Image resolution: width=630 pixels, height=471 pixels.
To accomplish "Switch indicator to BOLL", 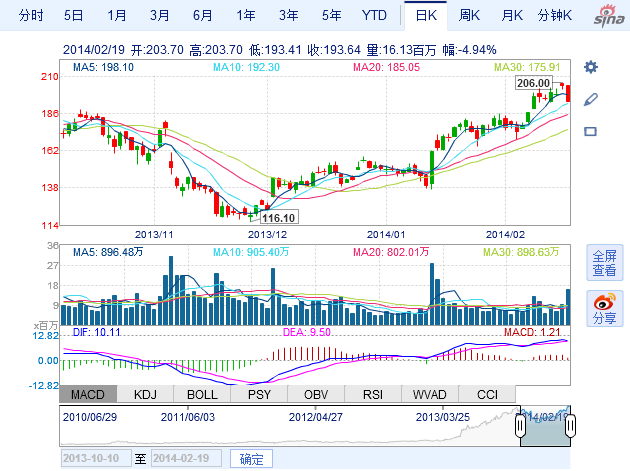I will pyautogui.click(x=202, y=394).
